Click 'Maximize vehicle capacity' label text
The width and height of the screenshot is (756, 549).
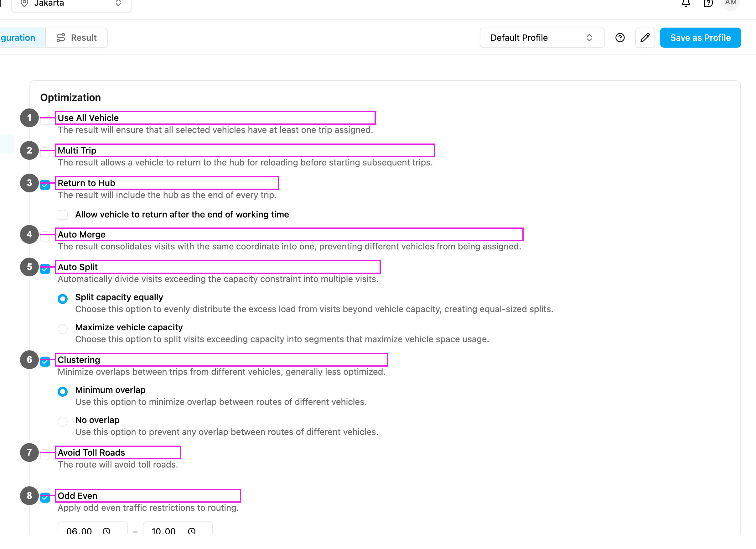[x=129, y=327]
